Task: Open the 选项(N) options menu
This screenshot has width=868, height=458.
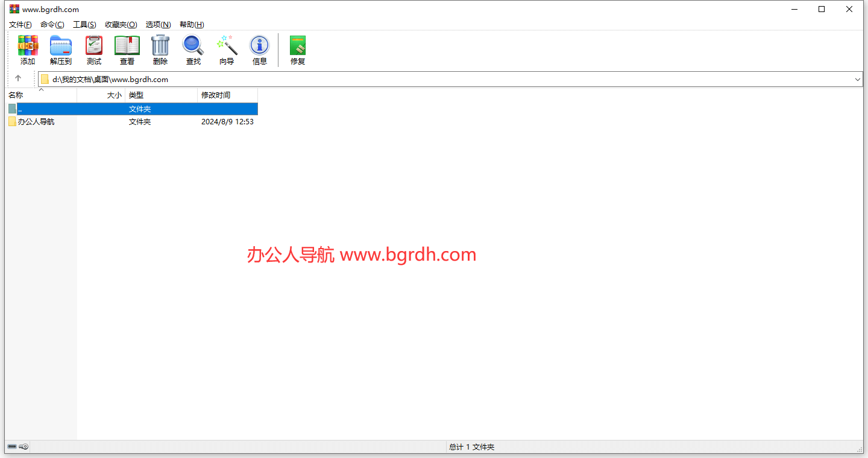Action: tap(158, 25)
